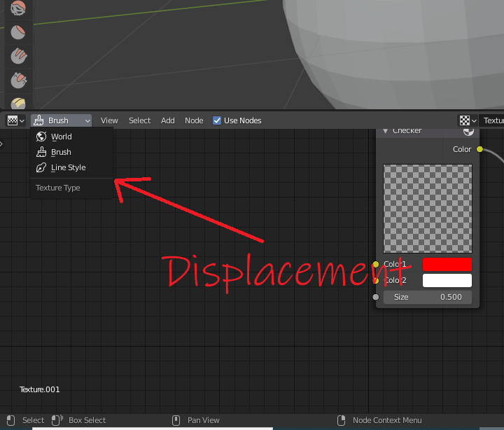Screen dimensions: 504x430
Task: Click the checker preview thumbnail
Action: click(428, 209)
